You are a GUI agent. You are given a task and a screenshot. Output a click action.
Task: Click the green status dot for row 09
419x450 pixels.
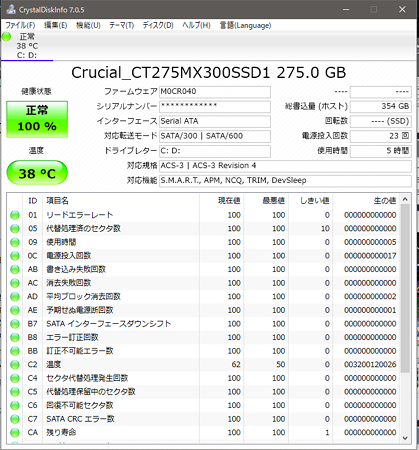[x=15, y=242]
